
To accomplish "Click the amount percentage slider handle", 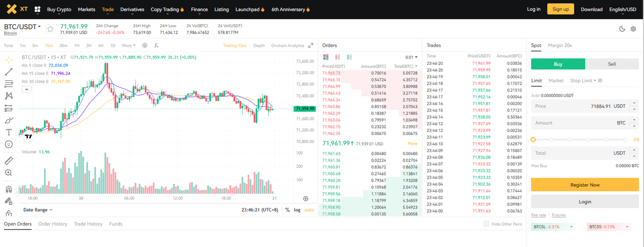I will [533, 139].
